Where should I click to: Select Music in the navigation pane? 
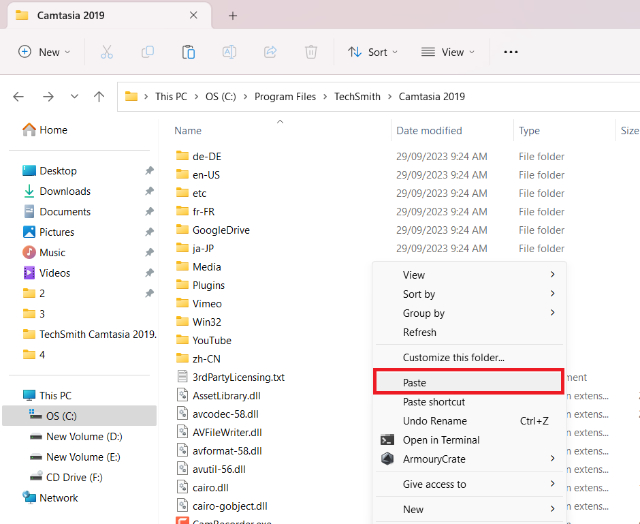[x=44, y=252]
